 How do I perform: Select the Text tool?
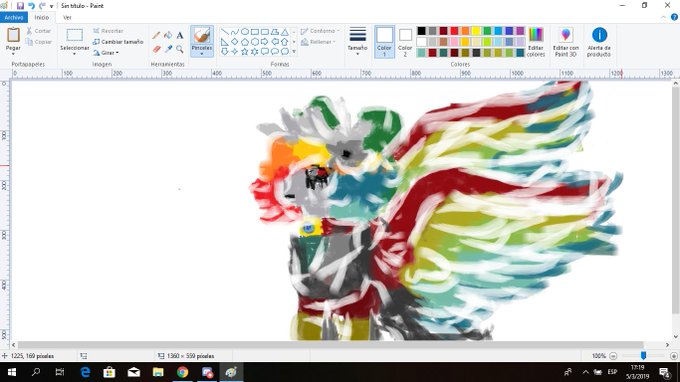[x=180, y=36]
